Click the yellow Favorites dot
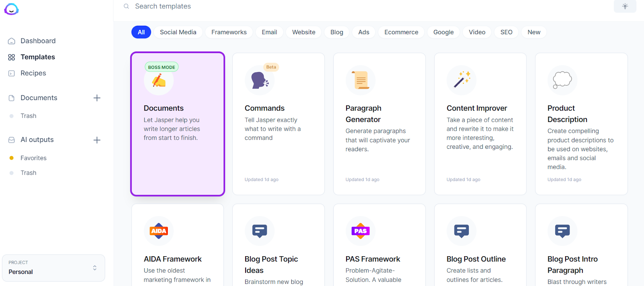The width and height of the screenshot is (644, 286). 12,158
